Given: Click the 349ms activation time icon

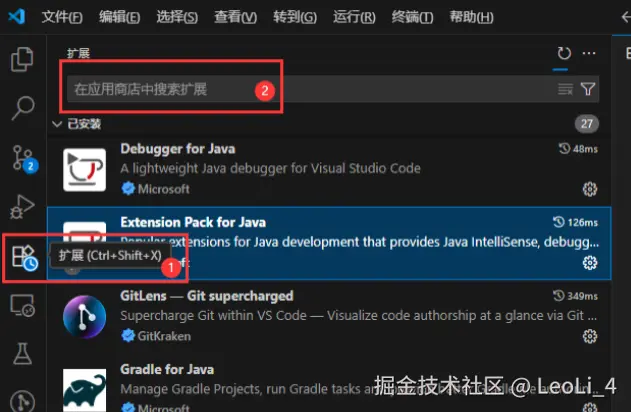Looking at the screenshot, I should click(559, 296).
